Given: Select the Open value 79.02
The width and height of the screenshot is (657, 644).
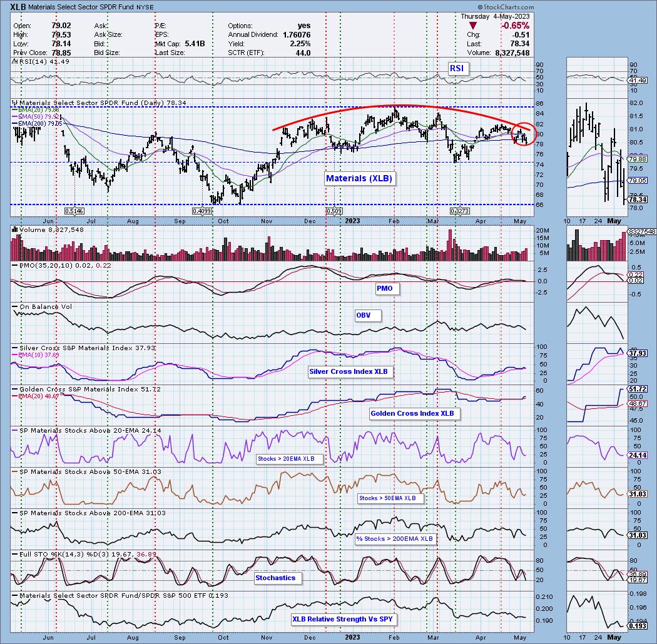Looking at the screenshot, I should point(61,26).
